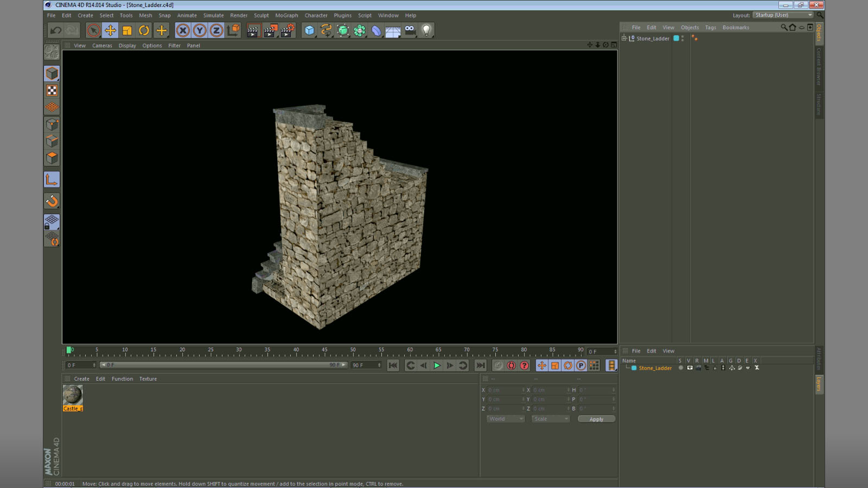Toggle rotation keyframe recording
The image size is (868, 488).
568,365
